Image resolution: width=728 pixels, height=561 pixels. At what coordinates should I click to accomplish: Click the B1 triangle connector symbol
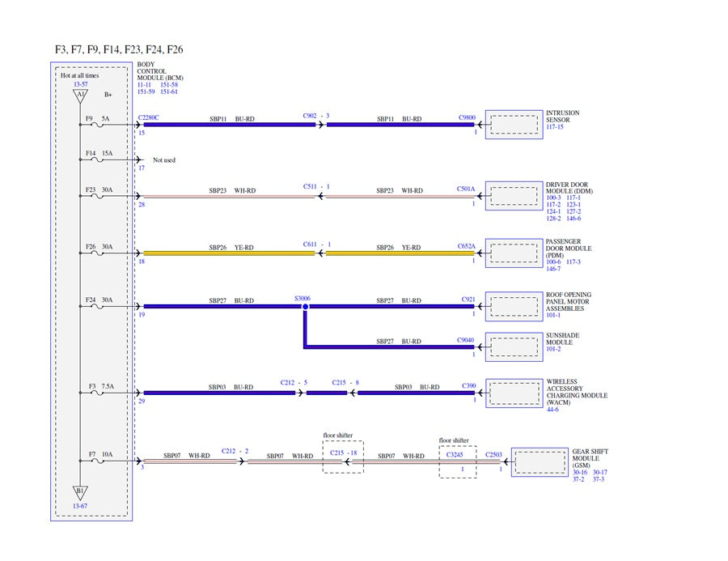point(80,491)
